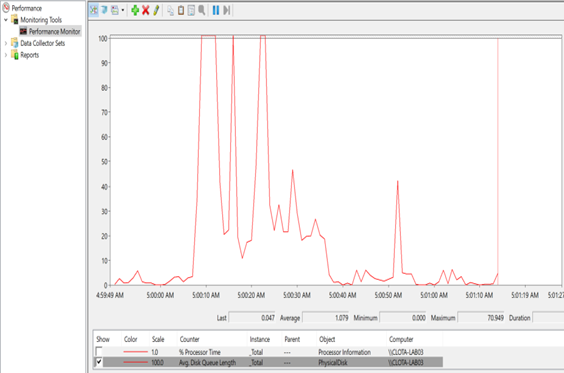Select the Performance root node
Image resolution: width=564 pixels, height=373 pixels.
coord(27,8)
